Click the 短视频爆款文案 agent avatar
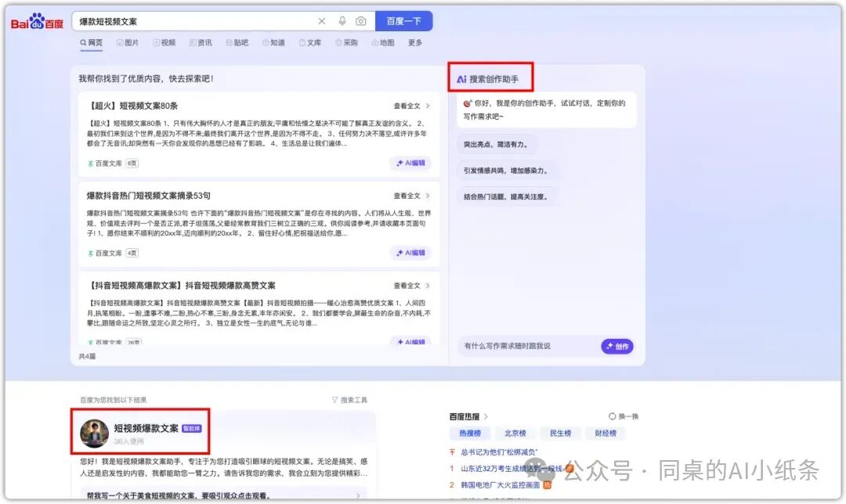The image size is (846, 504). [95, 434]
